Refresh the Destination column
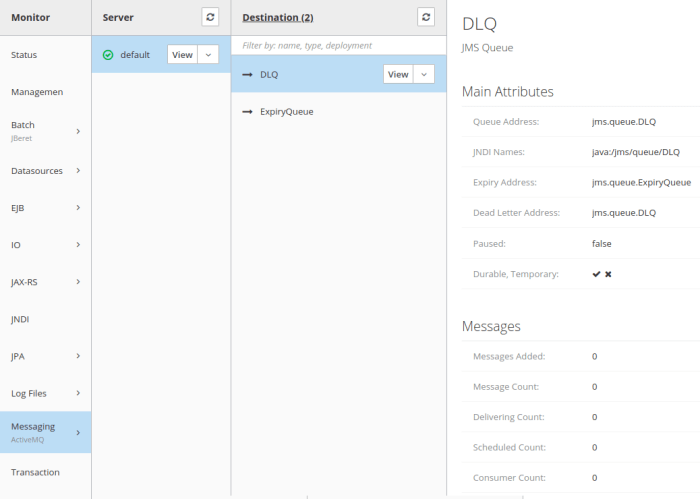The image size is (700, 499). [426, 17]
